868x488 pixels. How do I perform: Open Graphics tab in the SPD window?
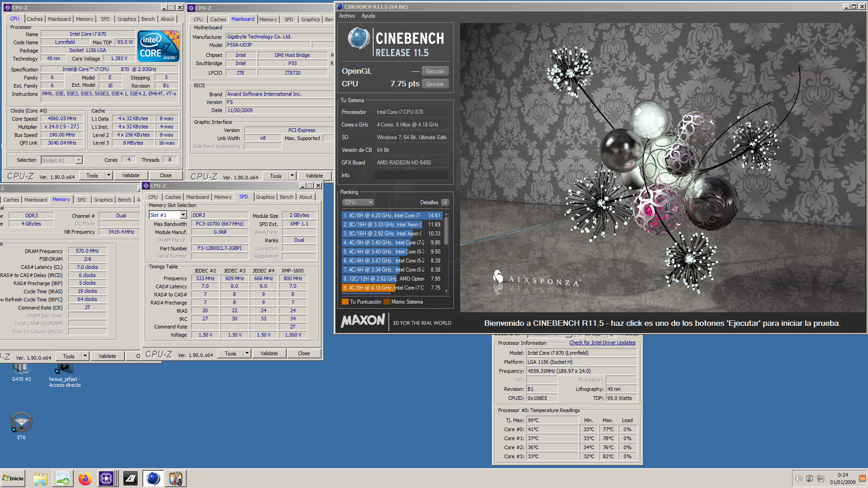click(x=265, y=197)
